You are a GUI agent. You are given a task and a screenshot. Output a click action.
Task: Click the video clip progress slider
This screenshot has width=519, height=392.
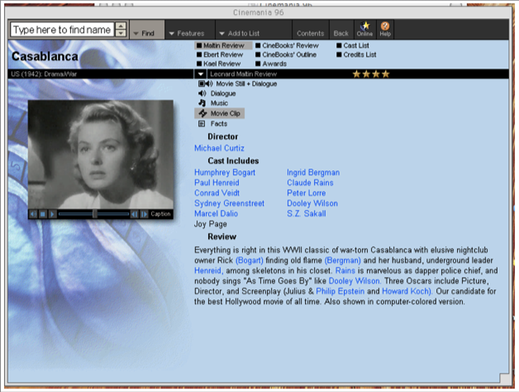point(94,214)
